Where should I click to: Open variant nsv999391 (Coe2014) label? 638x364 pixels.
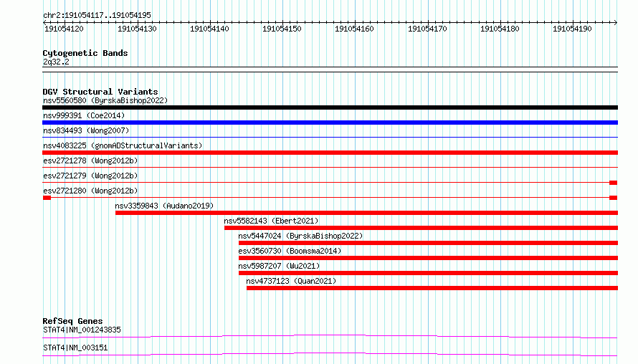tap(84, 115)
